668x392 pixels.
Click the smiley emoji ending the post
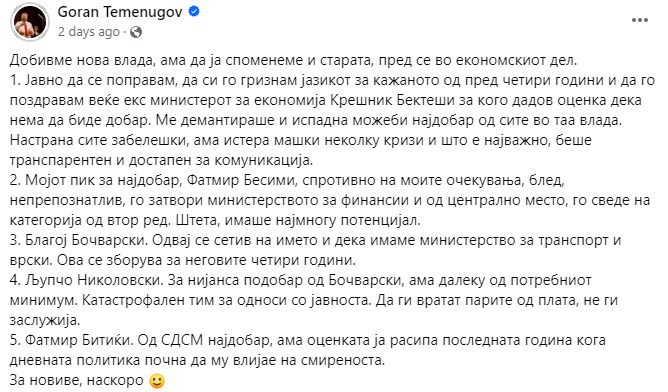(x=157, y=380)
